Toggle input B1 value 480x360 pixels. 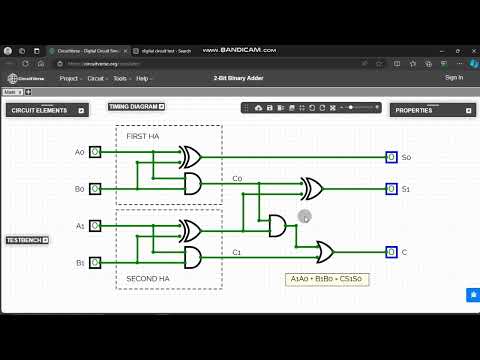point(95,262)
